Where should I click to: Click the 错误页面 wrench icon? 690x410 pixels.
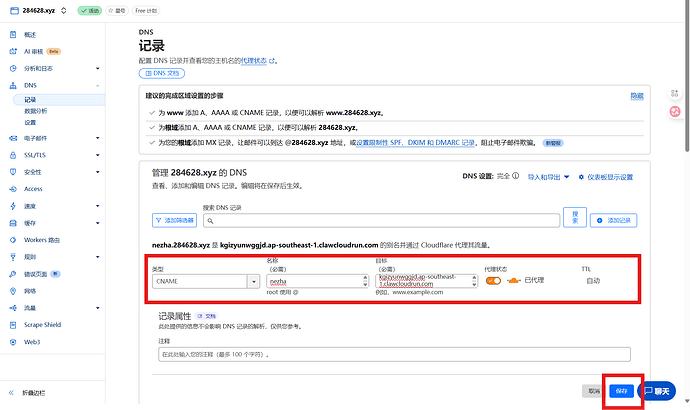coord(13,274)
